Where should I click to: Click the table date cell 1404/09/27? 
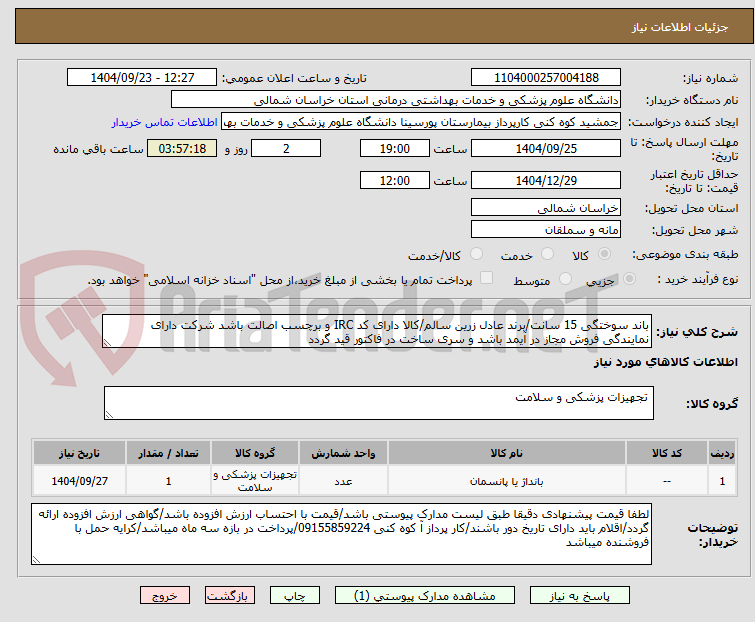[x=79, y=481]
